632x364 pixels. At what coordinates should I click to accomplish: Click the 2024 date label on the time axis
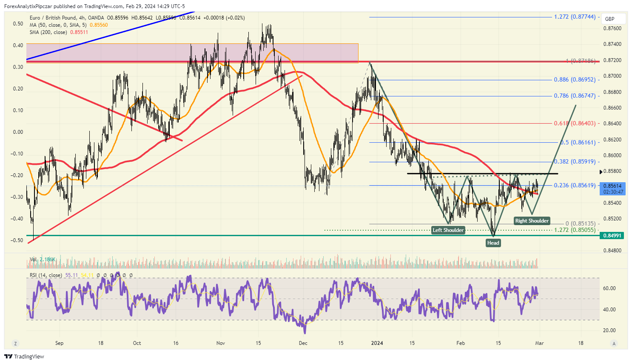pyautogui.click(x=377, y=343)
